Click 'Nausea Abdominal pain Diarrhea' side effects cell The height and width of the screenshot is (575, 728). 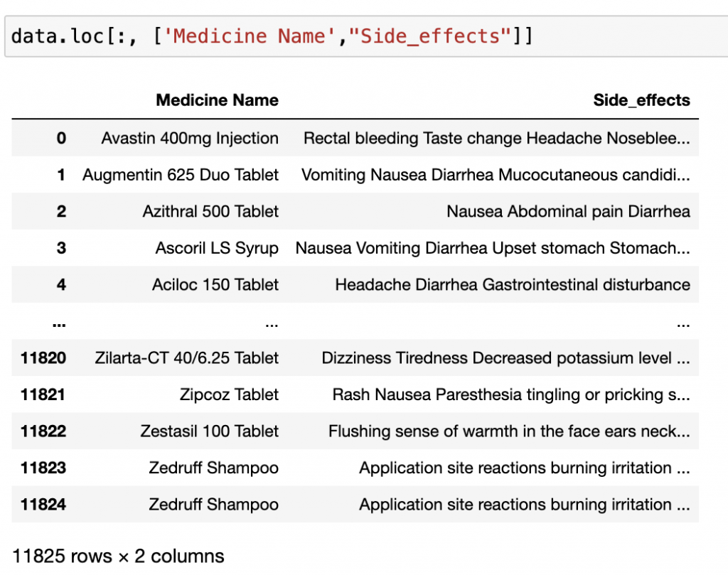click(568, 211)
